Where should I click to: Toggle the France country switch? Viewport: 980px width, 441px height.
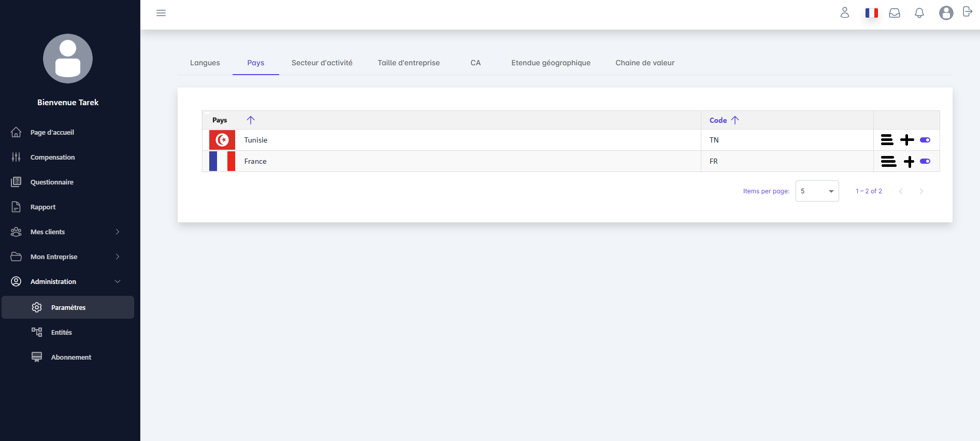(925, 161)
